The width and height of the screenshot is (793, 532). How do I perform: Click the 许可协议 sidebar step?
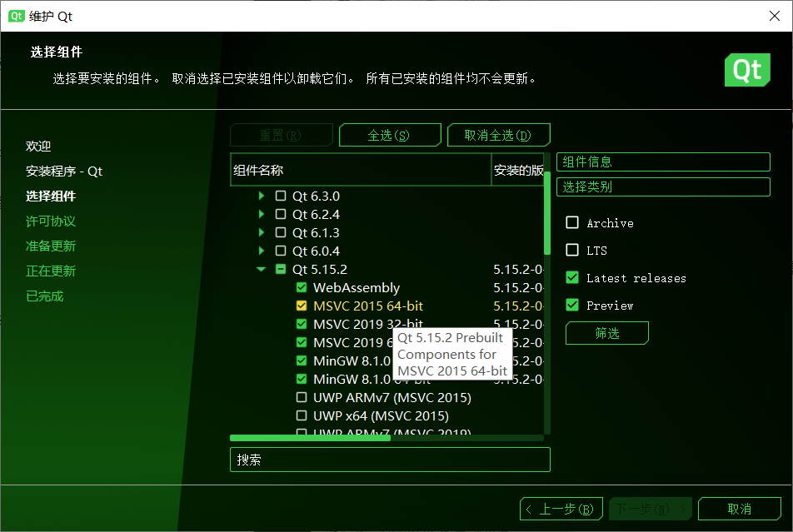(x=51, y=221)
